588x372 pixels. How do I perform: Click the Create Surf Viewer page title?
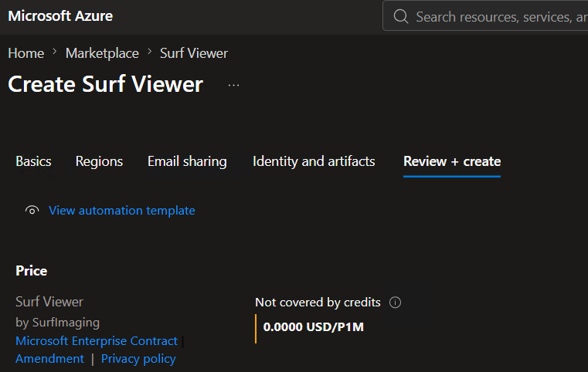click(x=106, y=84)
